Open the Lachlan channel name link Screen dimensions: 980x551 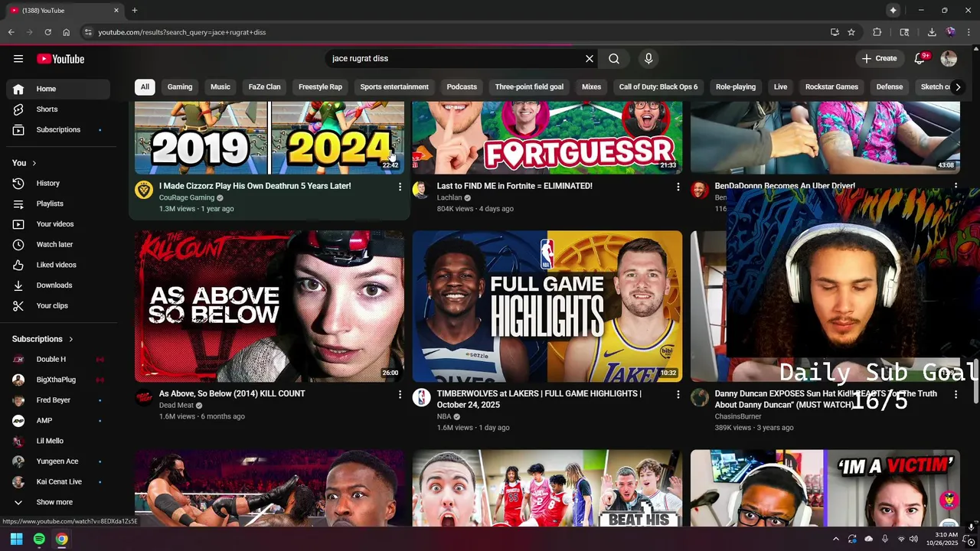(449, 197)
